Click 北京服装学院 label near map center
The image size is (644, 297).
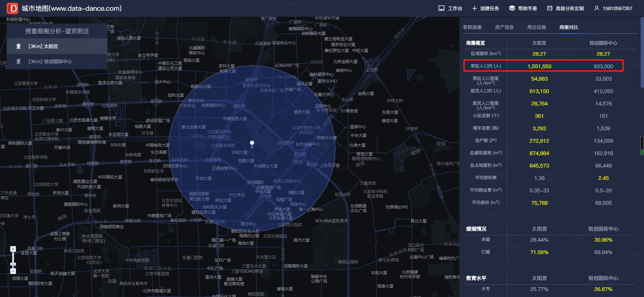pyautogui.click(x=223, y=146)
